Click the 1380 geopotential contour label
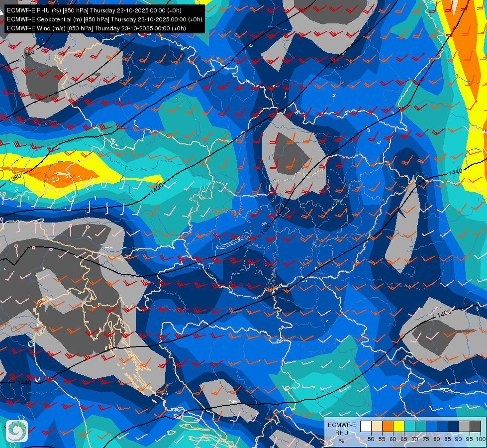487x448 pixels. point(14,178)
